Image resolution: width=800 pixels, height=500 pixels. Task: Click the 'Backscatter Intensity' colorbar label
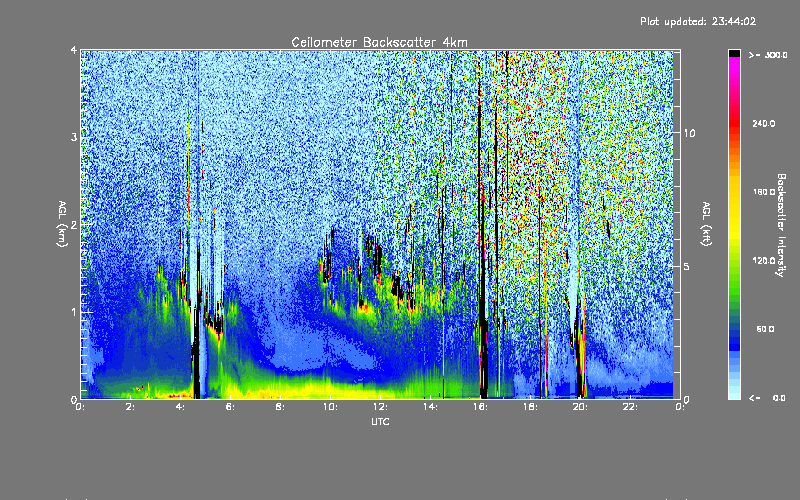pyautogui.click(x=781, y=225)
